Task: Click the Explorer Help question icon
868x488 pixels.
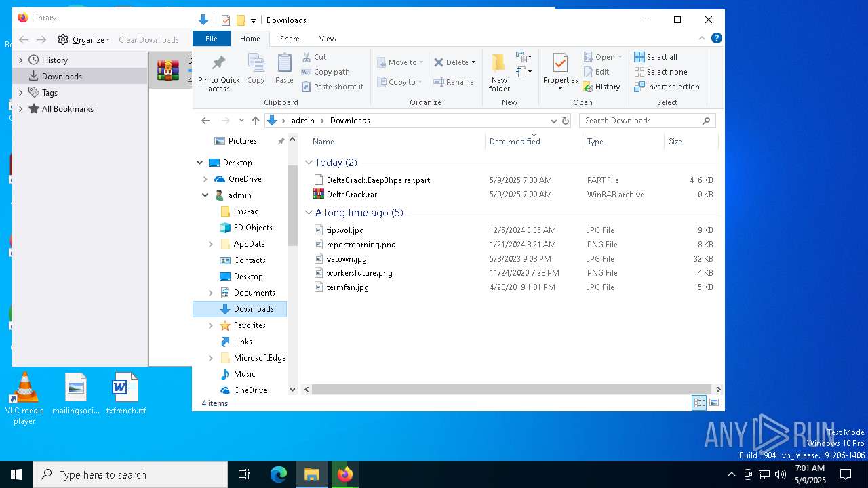Action: 716,38
